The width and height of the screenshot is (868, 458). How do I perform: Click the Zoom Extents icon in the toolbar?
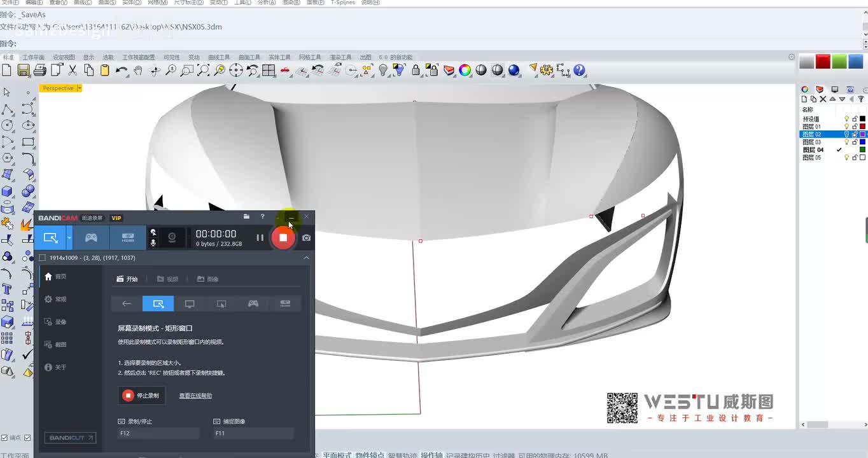pyautogui.click(x=203, y=71)
